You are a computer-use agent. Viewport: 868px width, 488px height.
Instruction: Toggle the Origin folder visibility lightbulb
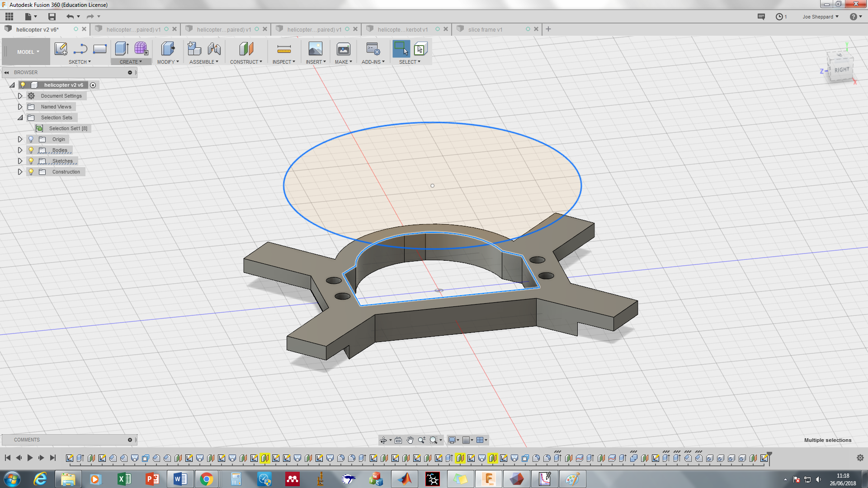(x=30, y=139)
